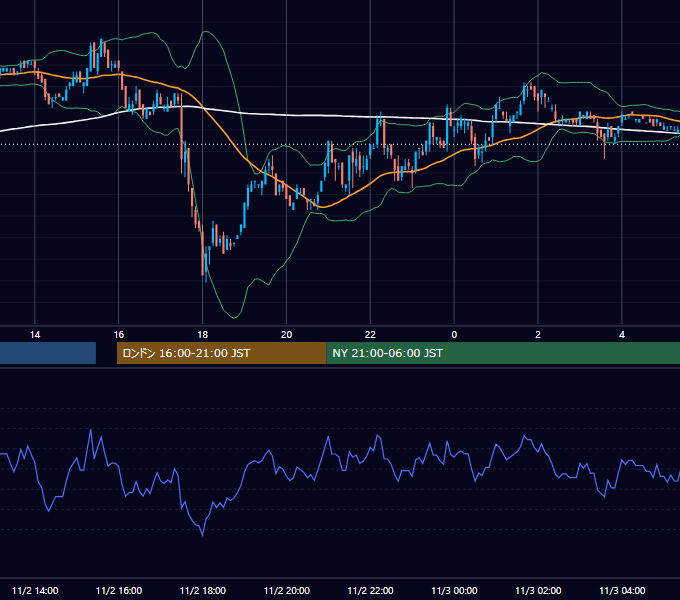Image resolution: width=680 pixels, height=600 pixels.
Task: Click the 11/2 16:00 date label
Action: (118, 590)
